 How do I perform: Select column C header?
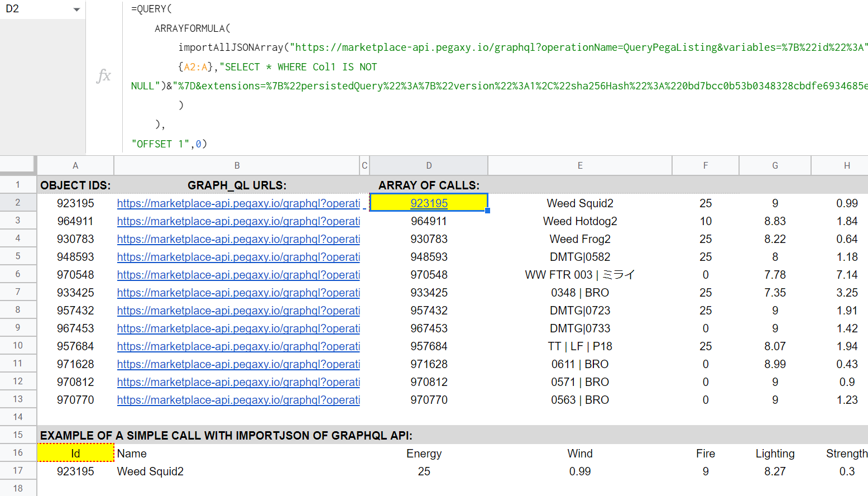tap(365, 166)
